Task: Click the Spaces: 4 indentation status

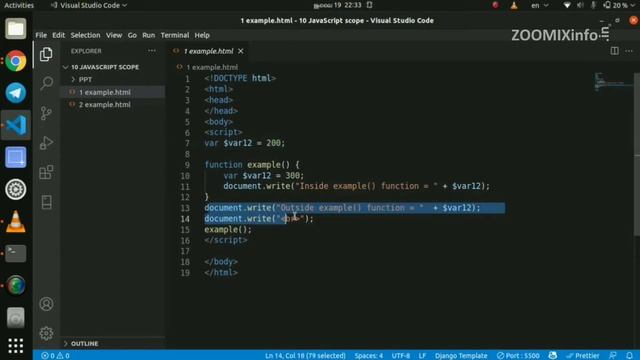Action: 369,356
